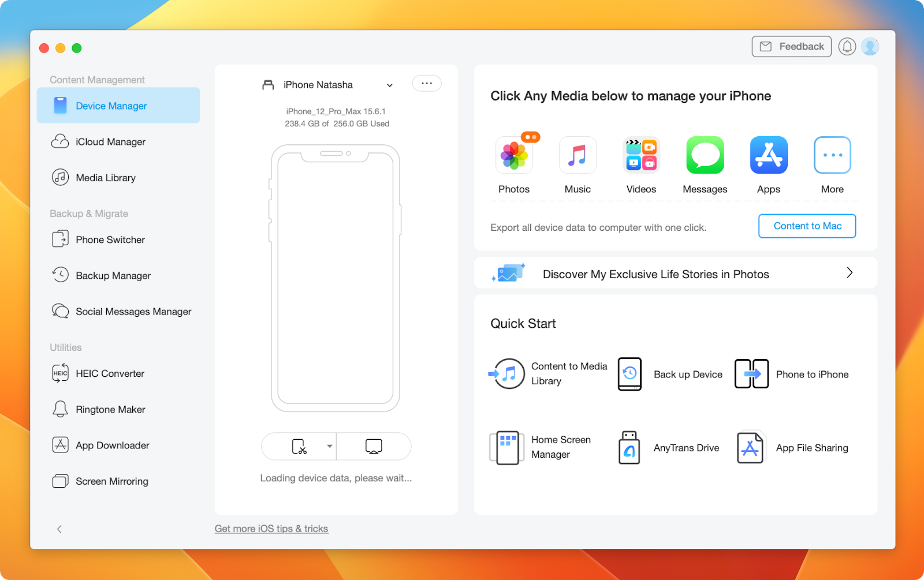This screenshot has width=924, height=580.
Task: Click the device name iPhone Natasha
Action: point(318,85)
